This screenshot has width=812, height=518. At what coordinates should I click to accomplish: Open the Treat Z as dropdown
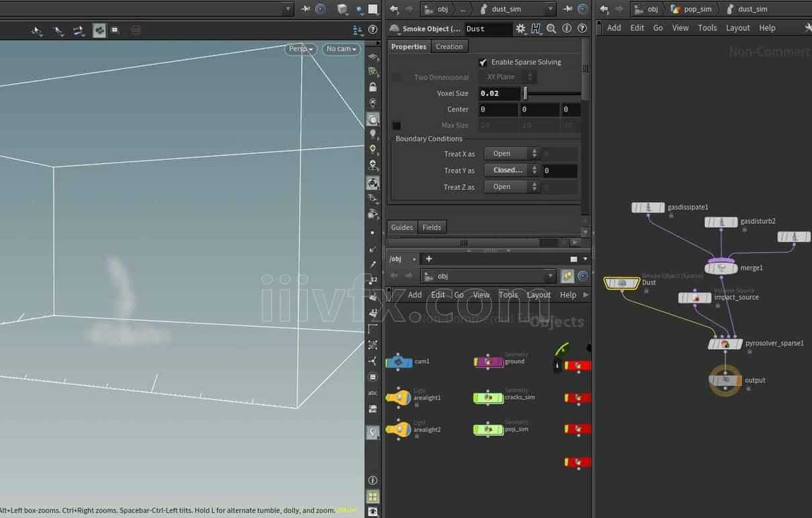(512, 187)
